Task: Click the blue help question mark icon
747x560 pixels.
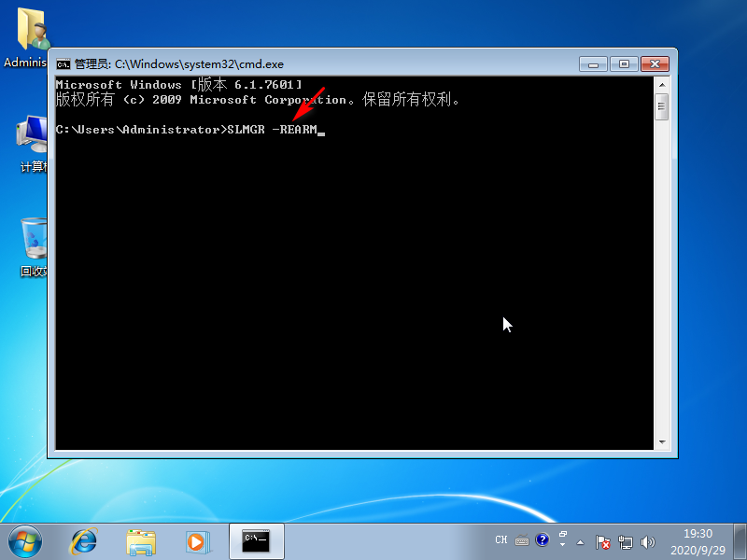Action: [x=542, y=539]
